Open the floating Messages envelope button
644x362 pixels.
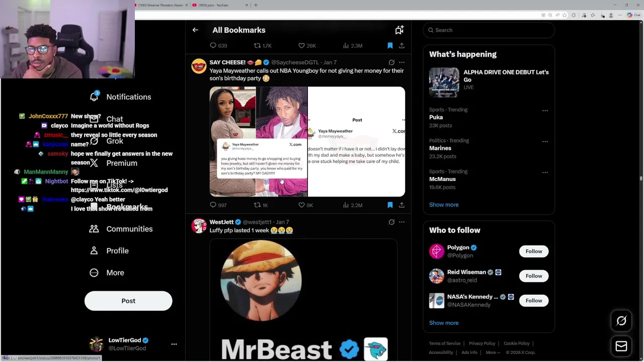pyautogui.click(x=621, y=346)
